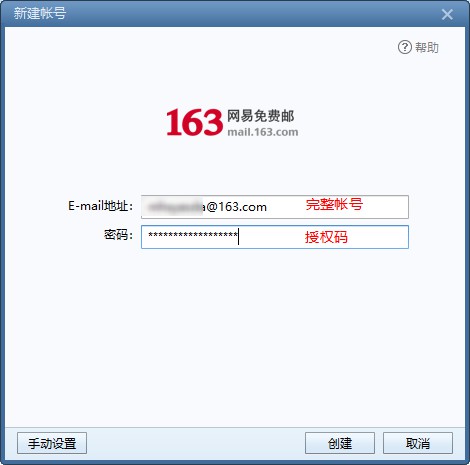The height and width of the screenshot is (465, 470).
Task: Click the 手动设置 button
Action: pos(52,443)
